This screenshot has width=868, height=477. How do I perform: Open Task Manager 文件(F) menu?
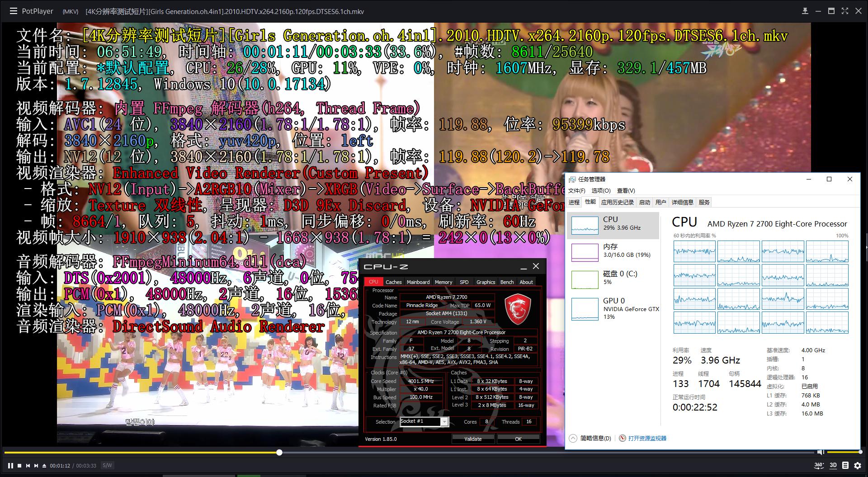tap(577, 191)
